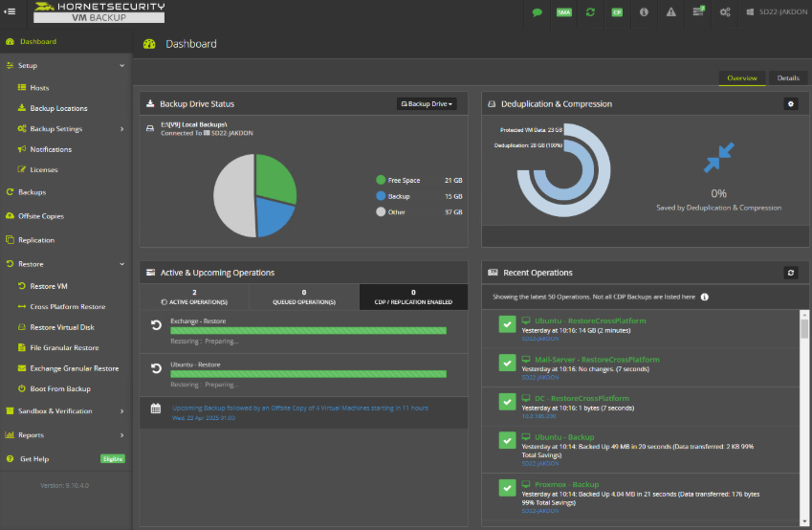Select the Queued Operations tab
This screenshot has width=812, height=530.
click(x=304, y=297)
